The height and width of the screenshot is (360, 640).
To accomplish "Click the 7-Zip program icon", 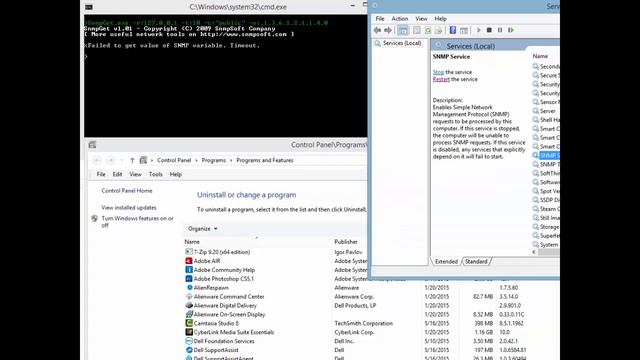I will coord(189,252).
